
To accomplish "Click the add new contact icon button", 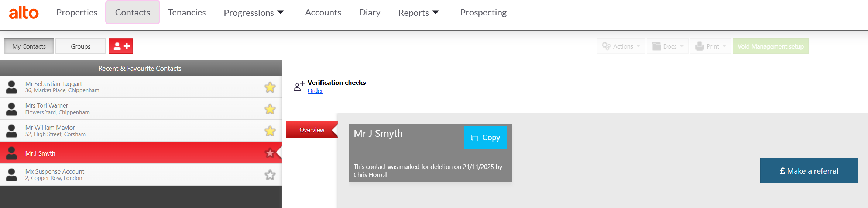I will click(x=121, y=46).
